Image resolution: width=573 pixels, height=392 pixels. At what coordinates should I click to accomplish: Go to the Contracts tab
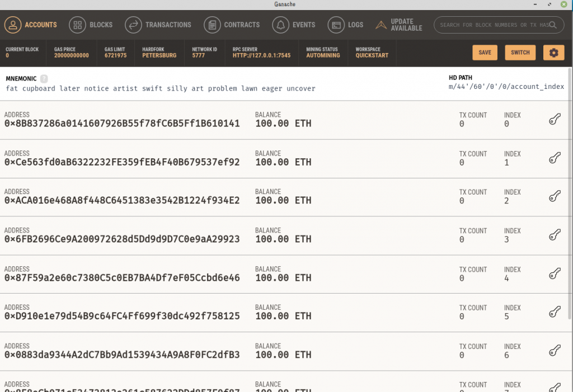click(x=232, y=25)
